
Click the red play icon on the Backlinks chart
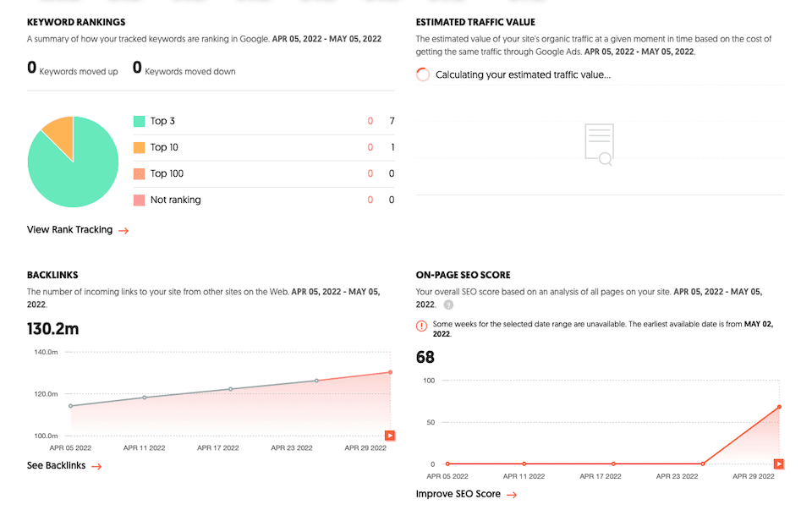coord(390,436)
